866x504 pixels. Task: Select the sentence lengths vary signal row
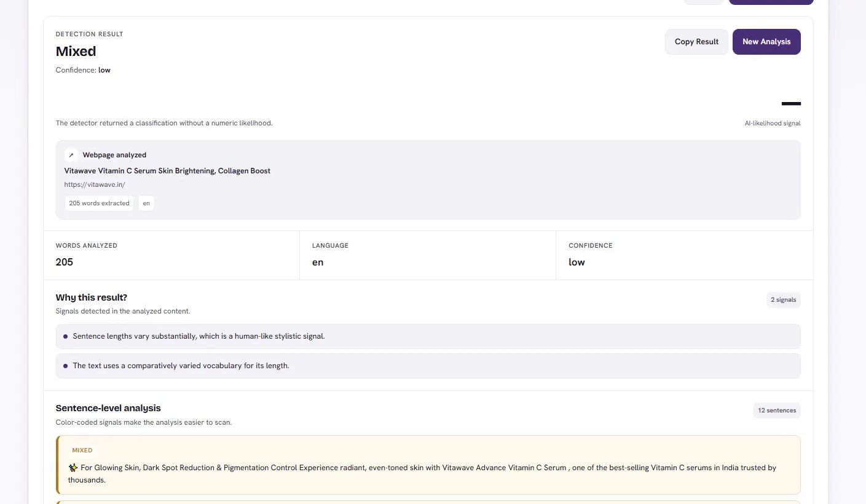428,336
